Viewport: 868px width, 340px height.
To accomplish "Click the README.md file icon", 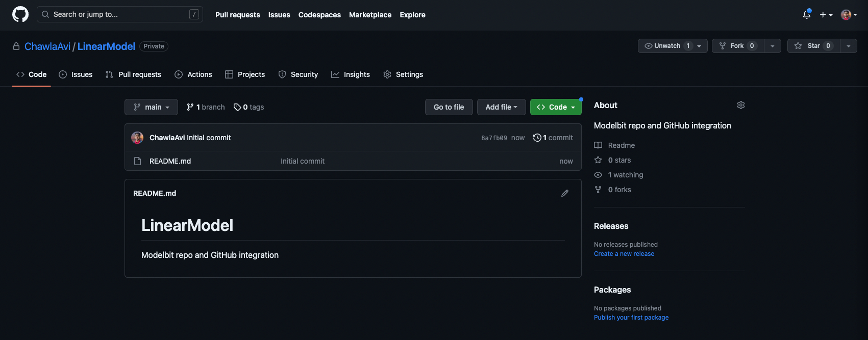I will 137,161.
